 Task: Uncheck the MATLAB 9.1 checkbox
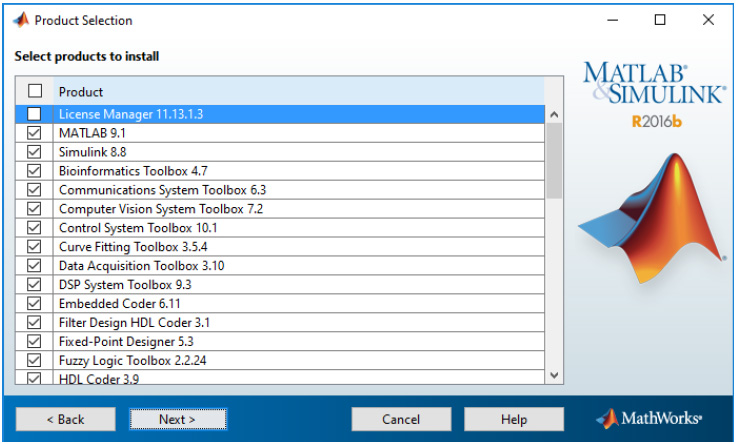tap(34, 133)
